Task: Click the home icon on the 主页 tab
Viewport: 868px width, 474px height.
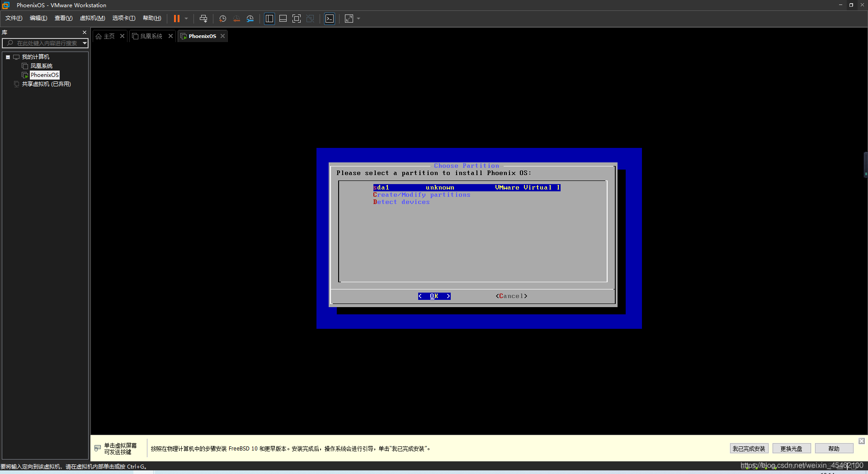Action: (x=99, y=36)
